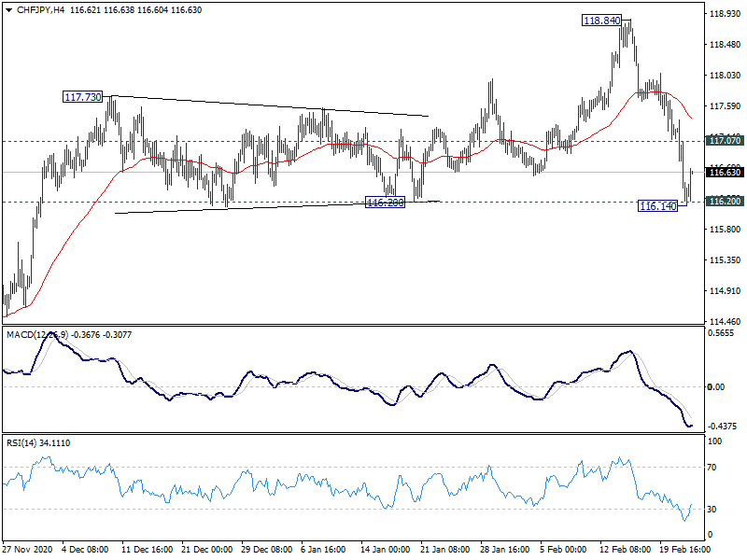The width and height of the screenshot is (747, 560).
Task: Select the current price tag 116.630
Action: (726, 173)
